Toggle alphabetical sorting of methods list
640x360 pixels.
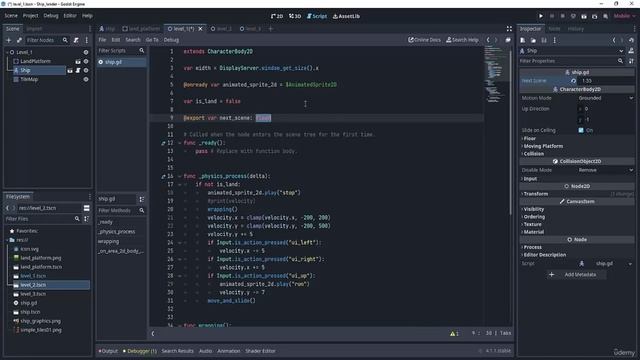point(141,199)
